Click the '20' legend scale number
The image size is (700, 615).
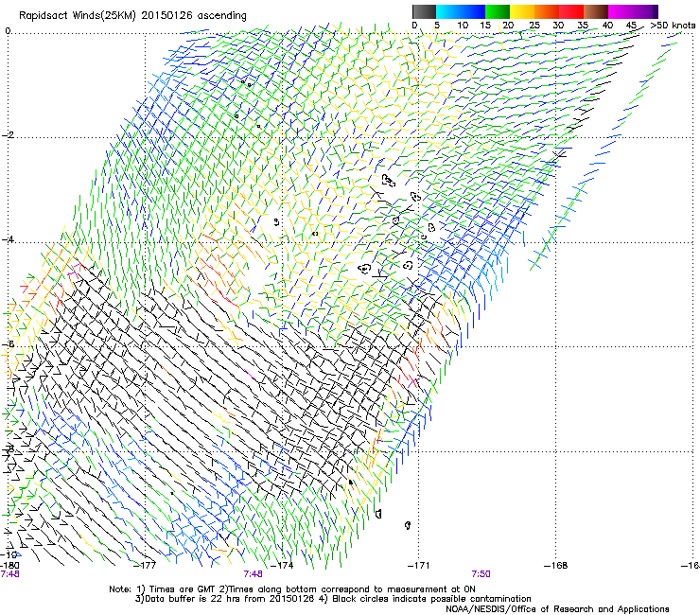coord(508,26)
